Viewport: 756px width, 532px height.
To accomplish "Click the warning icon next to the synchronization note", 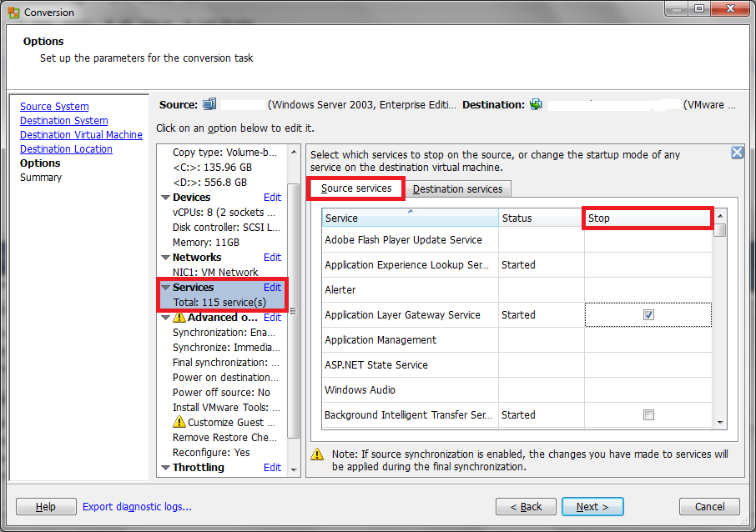I will 317,454.
